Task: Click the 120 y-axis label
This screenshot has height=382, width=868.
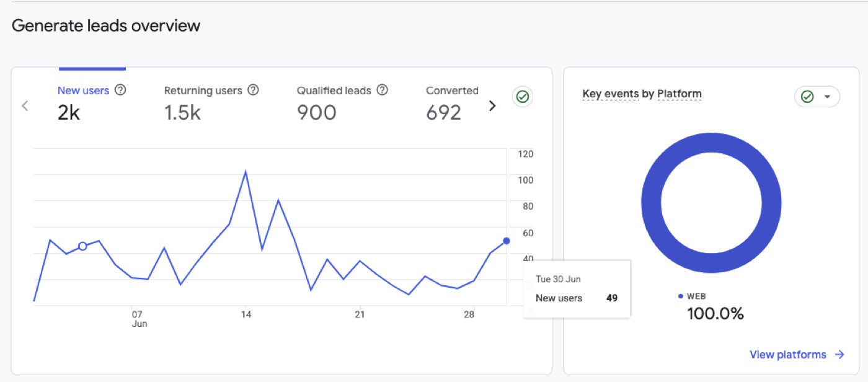Action: coord(526,154)
